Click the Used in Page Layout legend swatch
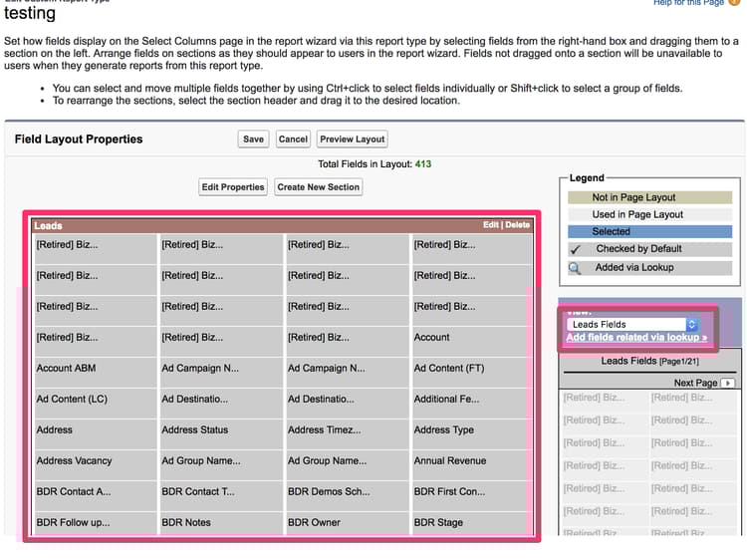 tap(649, 214)
